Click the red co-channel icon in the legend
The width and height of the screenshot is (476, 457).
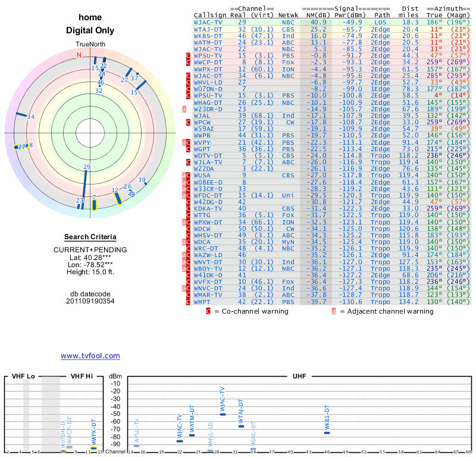click(208, 311)
